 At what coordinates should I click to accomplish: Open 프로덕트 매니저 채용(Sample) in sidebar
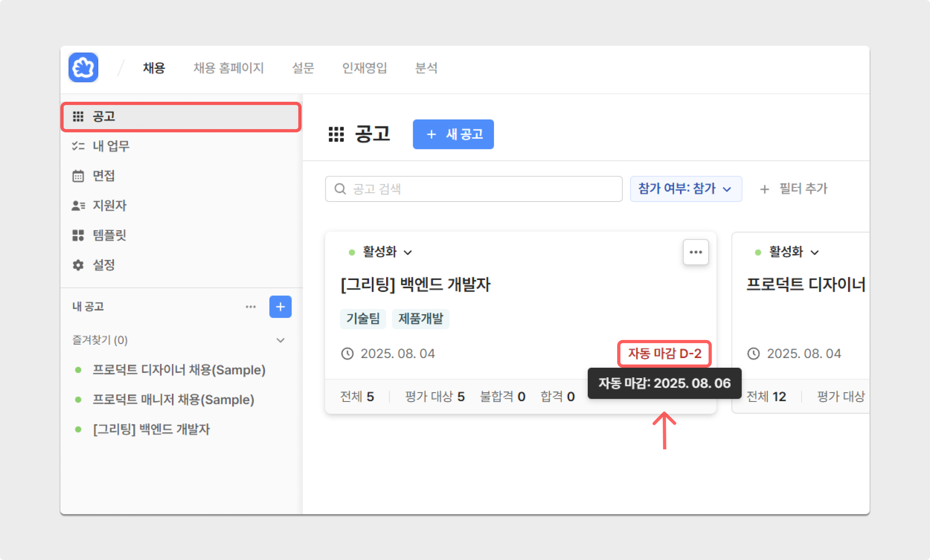tap(173, 399)
